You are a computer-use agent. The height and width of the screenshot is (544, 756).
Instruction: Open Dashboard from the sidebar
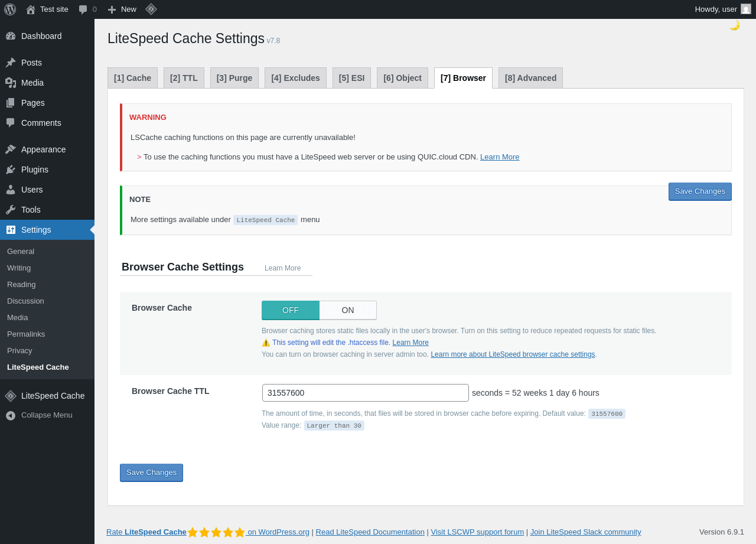[41, 36]
